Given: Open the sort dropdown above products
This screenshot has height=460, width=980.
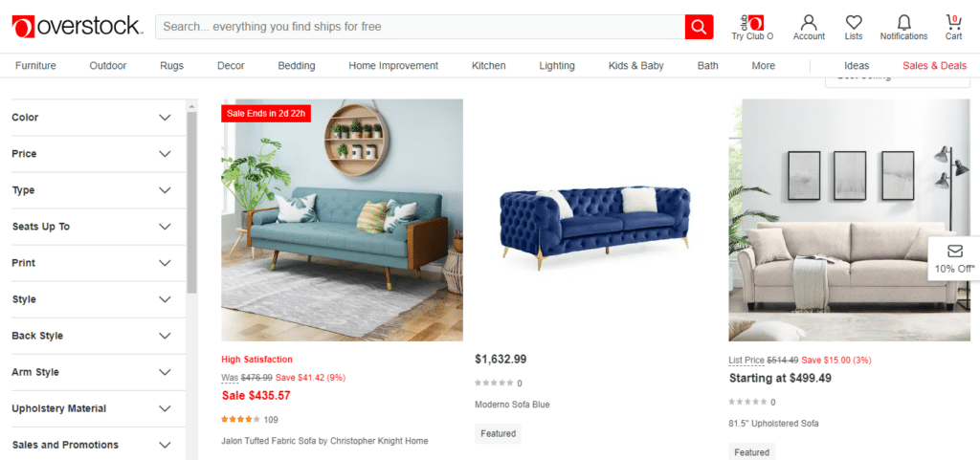Looking at the screenshot, I should click(896, 78).
